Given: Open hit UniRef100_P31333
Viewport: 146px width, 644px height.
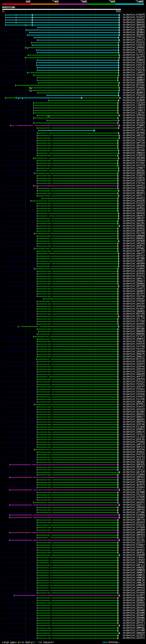Looking at the screenshot, I should (x=134, y=495).
